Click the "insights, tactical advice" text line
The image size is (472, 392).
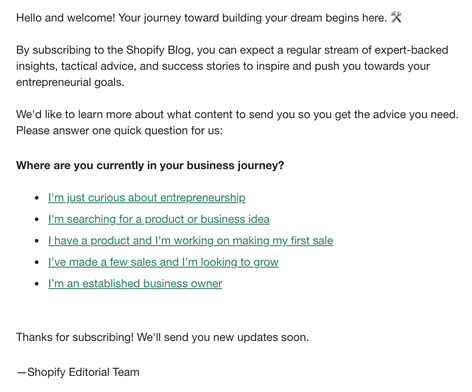tap(223, 66)
